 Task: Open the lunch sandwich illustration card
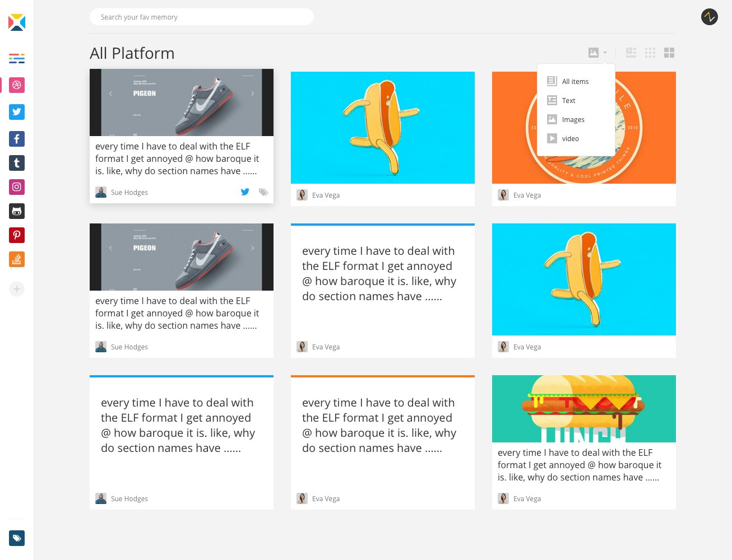coord(584,409)
